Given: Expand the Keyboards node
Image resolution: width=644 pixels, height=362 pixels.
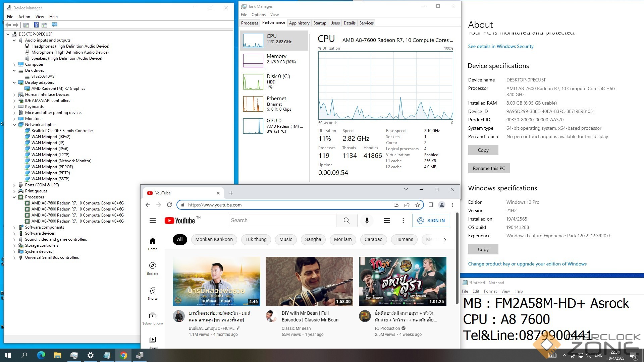Looking at the screenshot, I should tap(14, 107).
